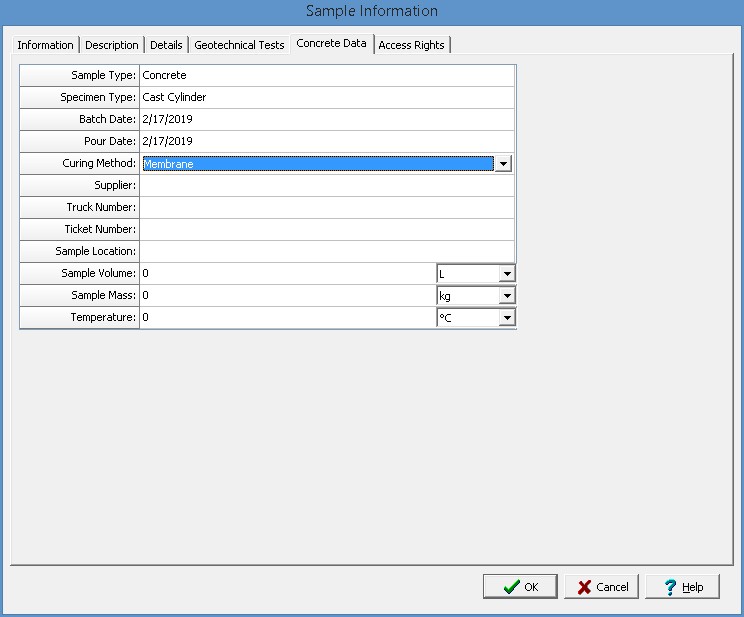Open the Access Rights tab
744x617 pixels.
point(411,45)
